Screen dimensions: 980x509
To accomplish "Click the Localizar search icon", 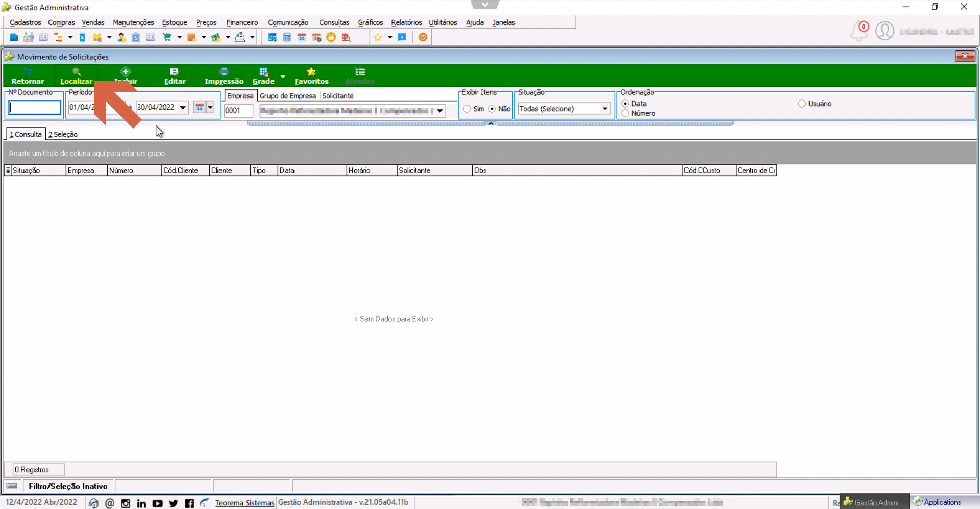I will pyautogui.click(x=76, y=71).
